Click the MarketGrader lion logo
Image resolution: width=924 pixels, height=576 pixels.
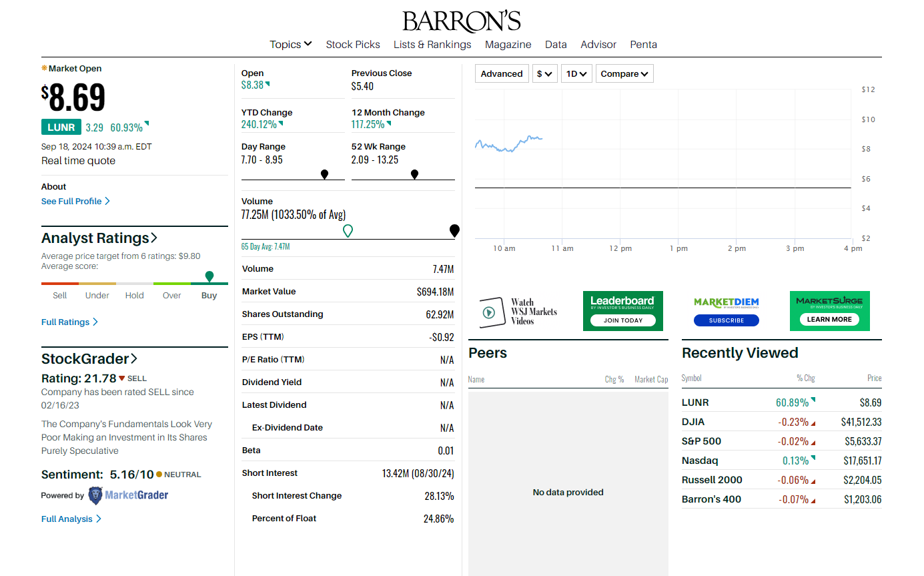tap(95, 495)
